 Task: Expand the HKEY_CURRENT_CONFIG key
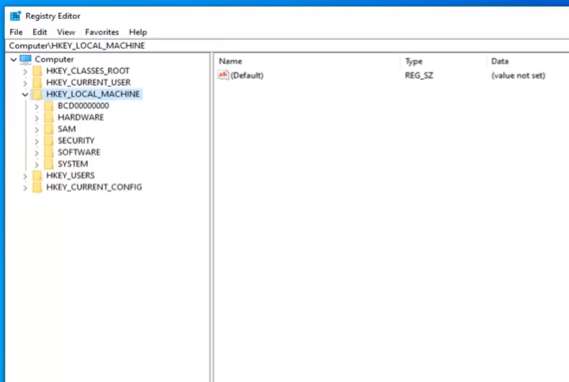(x=25, y=188)
